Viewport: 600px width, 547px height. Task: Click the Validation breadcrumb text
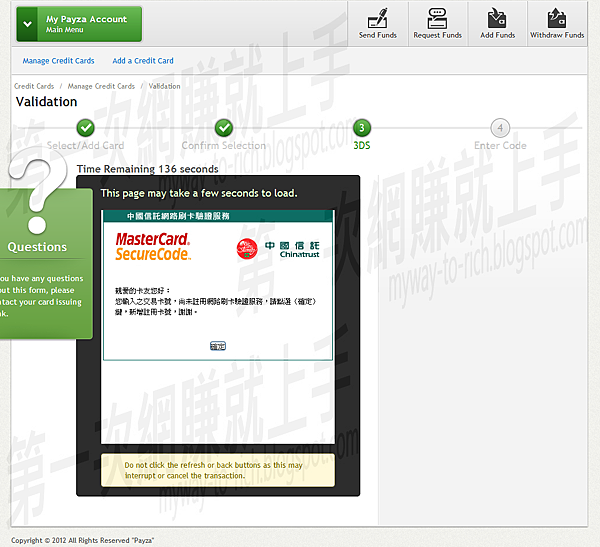pos(165,86)
